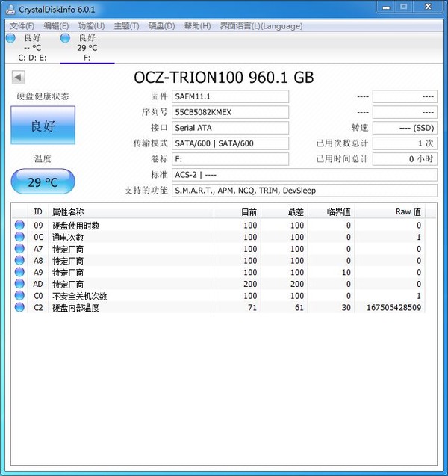
Task: Click the threshold value 30 in row C2
Action: [346, 308]
